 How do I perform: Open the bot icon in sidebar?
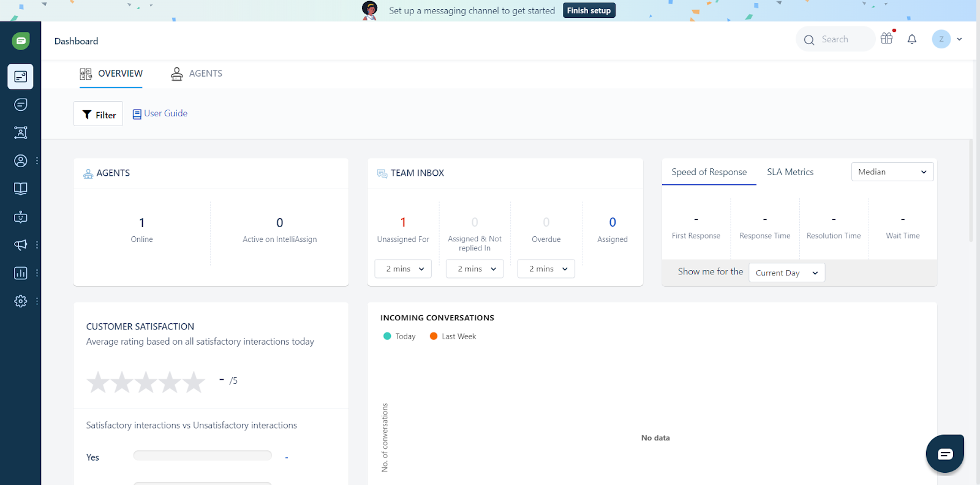click(x=20, y=217)
